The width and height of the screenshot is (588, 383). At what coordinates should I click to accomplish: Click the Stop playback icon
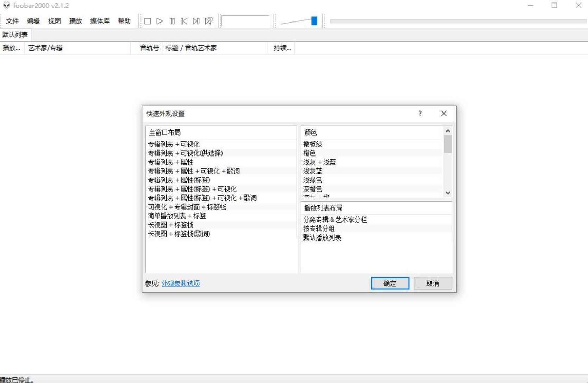point(147,21)
